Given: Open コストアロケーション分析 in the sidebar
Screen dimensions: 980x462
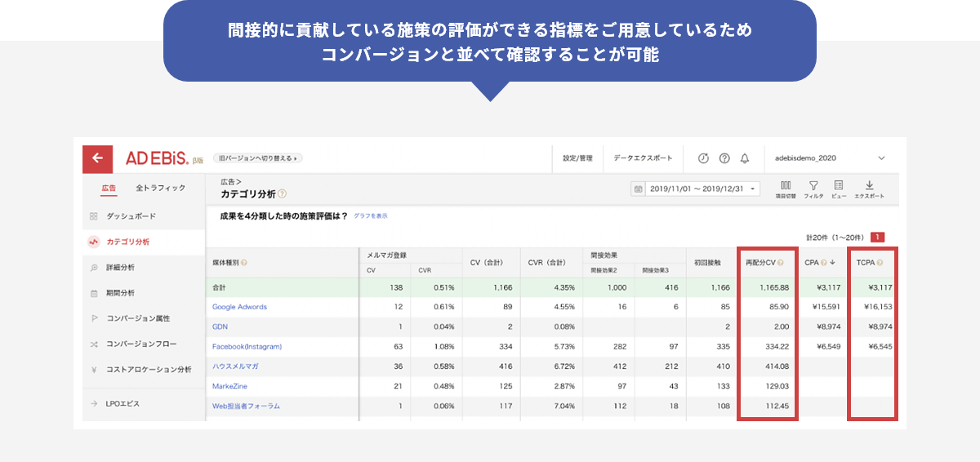Looking at the screenshot, I should point(149,370).
